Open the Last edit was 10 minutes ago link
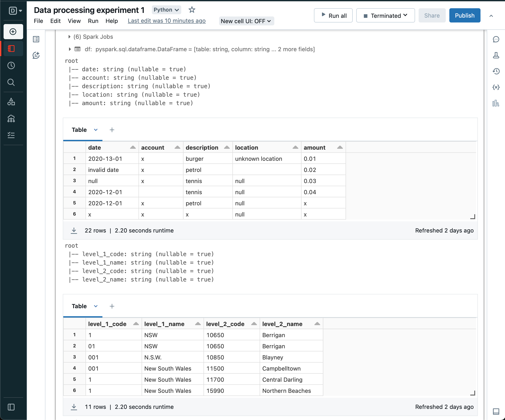Image resolution: width=505 pixels, height=420 pixels. (x=166, y=21)
